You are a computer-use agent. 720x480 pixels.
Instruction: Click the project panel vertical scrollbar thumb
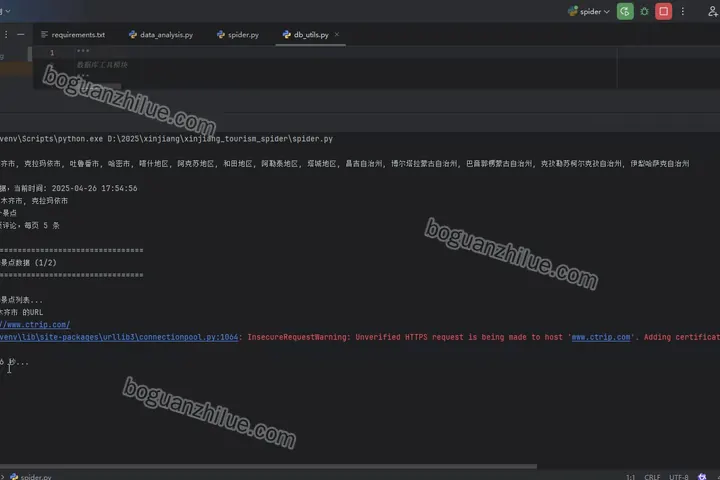30,54
